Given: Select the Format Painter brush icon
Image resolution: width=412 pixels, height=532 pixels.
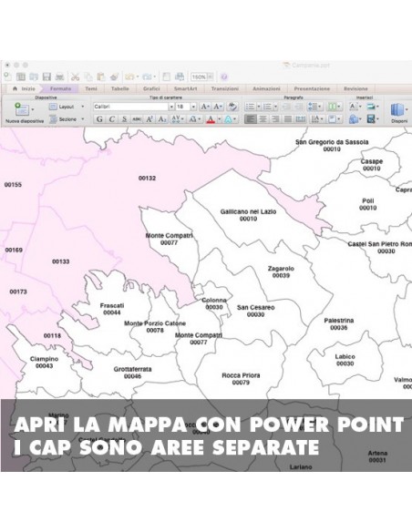Looking at the screenshot, I should click(114, 77).
